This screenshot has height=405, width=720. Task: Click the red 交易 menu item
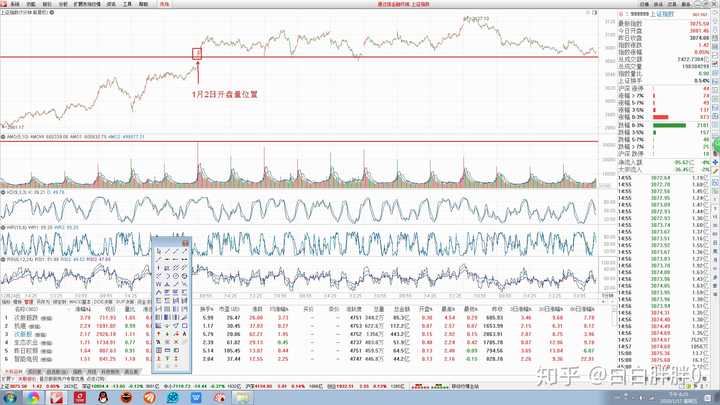click(164, 4)
